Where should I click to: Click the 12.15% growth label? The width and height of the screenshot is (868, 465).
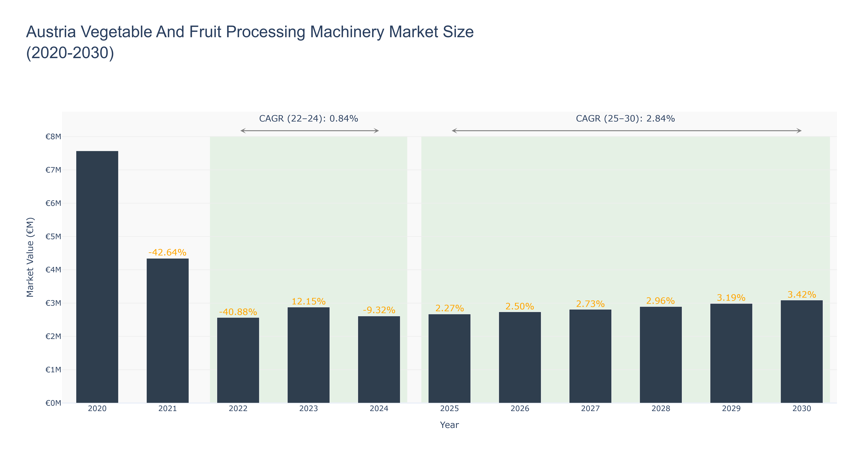coord(308,301)
